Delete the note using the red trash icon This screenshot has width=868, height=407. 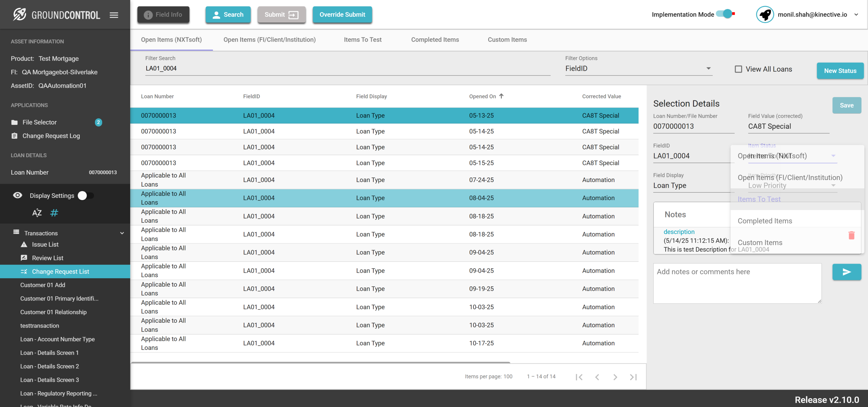click(x=851, y=235)
